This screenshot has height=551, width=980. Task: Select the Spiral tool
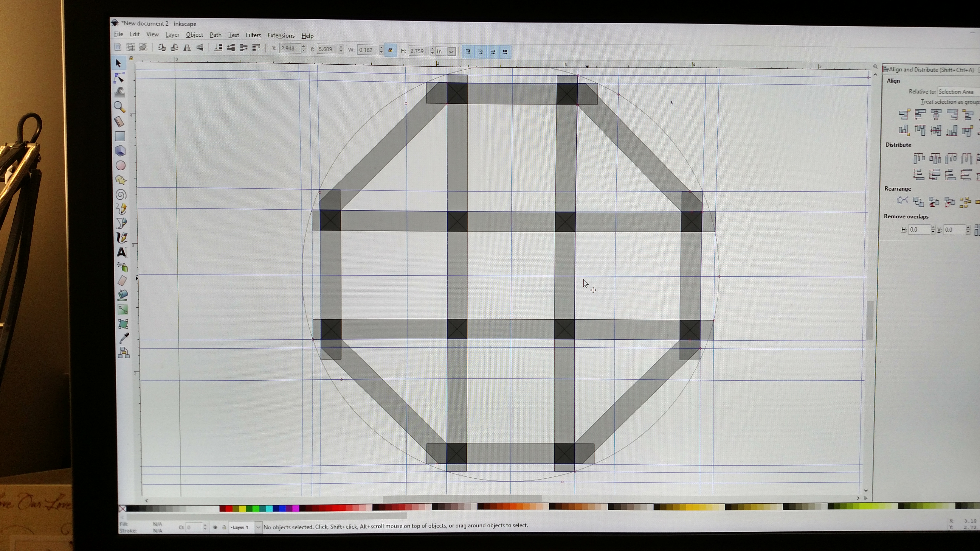pyautogui.click(x=121, y=195)
